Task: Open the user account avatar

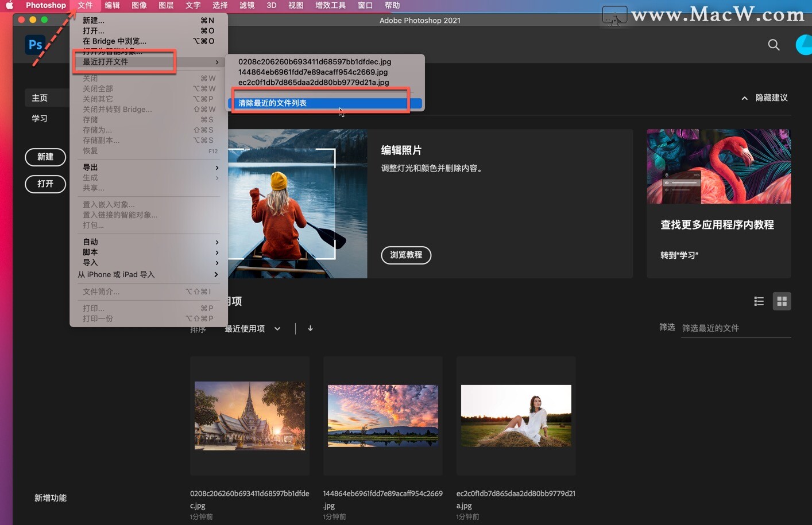Action: click(804, 45)
